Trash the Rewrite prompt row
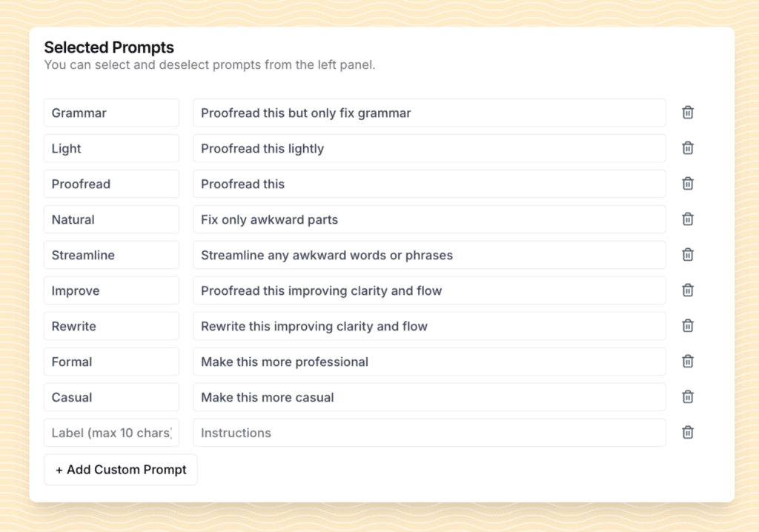Viewport: 759px width, 532px height. [x=688, y=326]
